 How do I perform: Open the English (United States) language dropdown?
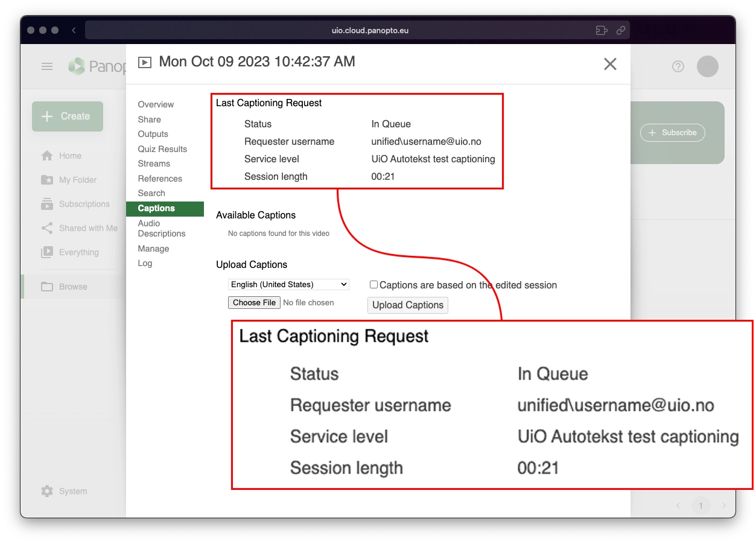288,284
